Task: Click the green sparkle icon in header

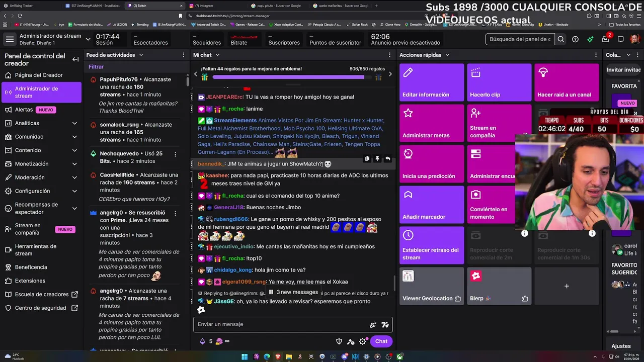Action: pyautogui.click(x=590, y=39)
